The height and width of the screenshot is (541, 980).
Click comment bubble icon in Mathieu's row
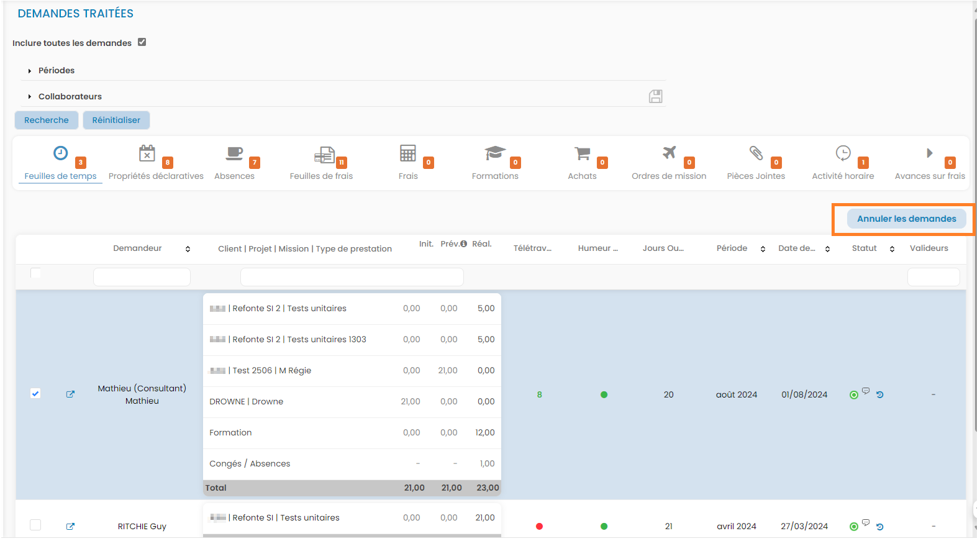[x=866, y=391]
